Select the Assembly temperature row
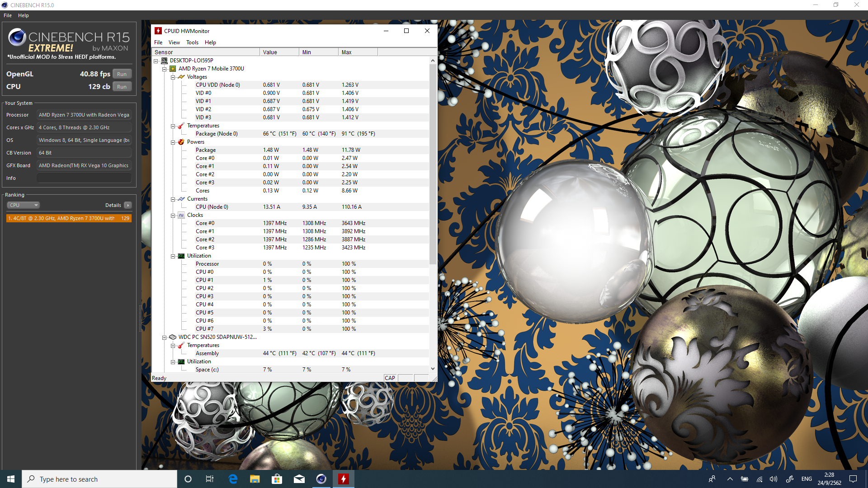868x488 pixels. (x=290, y=353)
